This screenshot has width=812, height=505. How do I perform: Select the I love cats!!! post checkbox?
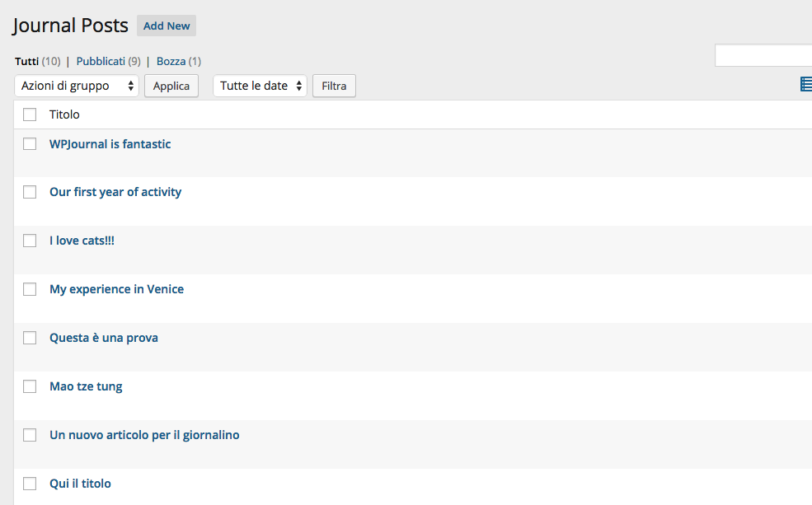[x=30, y=241]
